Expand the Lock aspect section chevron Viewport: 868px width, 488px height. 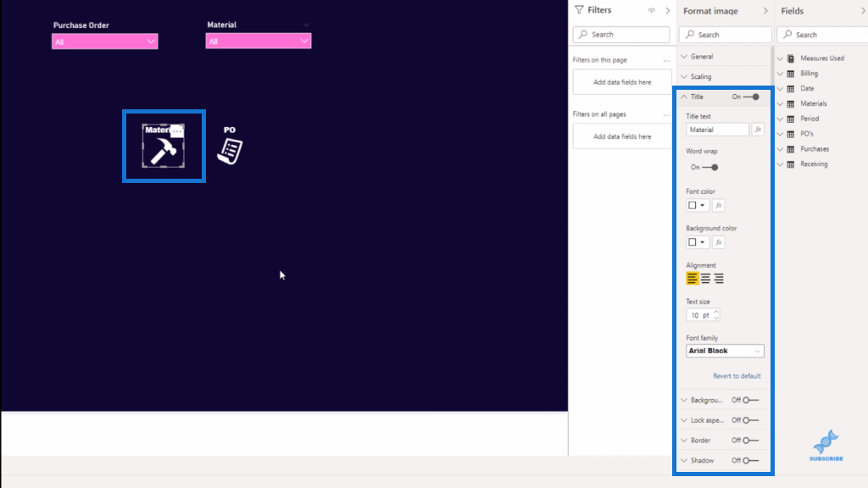[684, 420]
